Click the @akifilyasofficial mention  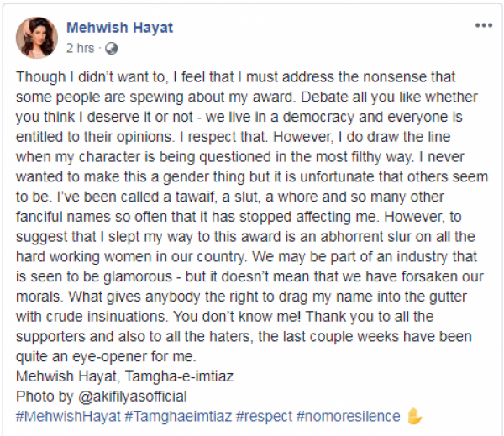click(x=133, y=397)
